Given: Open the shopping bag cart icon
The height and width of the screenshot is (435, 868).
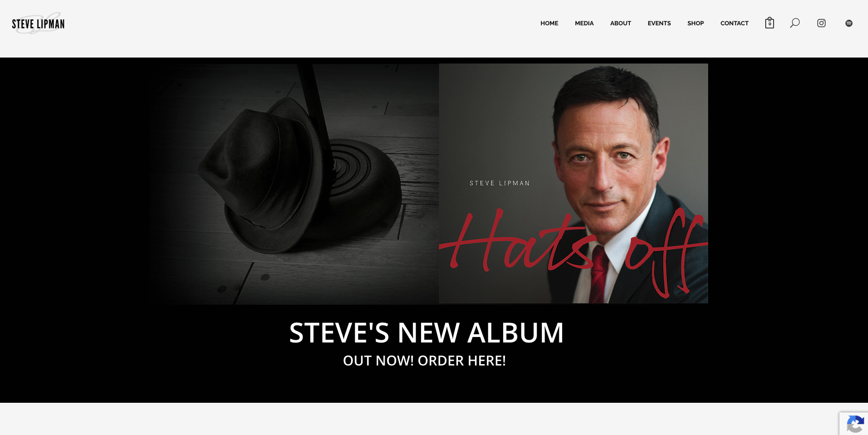Looking at the screenshot, I should pos(769,23).
